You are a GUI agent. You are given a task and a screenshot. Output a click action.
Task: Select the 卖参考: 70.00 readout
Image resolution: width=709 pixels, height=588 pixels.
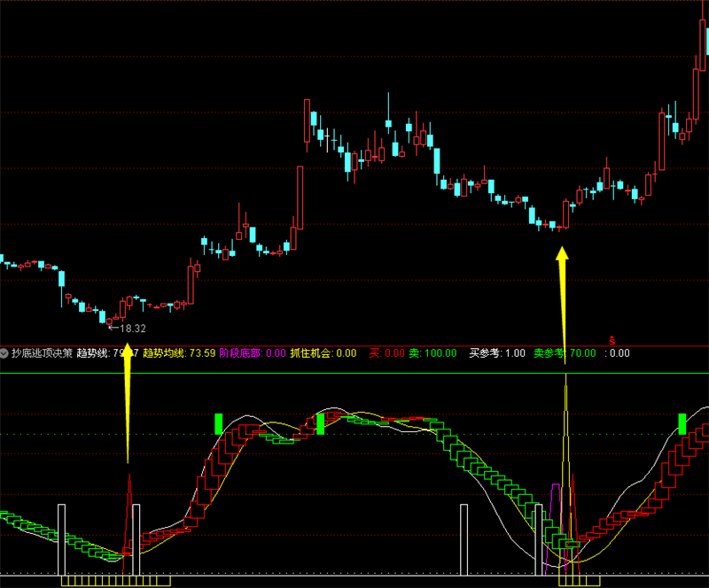tap(565, 353)
